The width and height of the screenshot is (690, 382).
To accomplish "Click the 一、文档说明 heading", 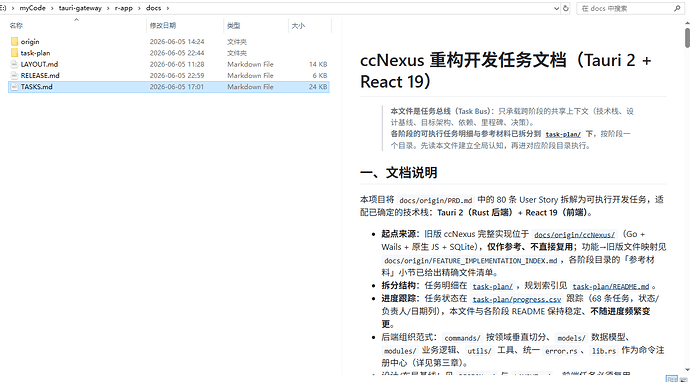I will [x=399, y=173].
